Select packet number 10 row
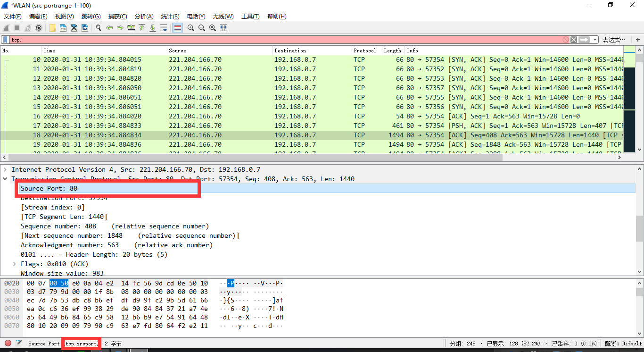 [312, 59]
